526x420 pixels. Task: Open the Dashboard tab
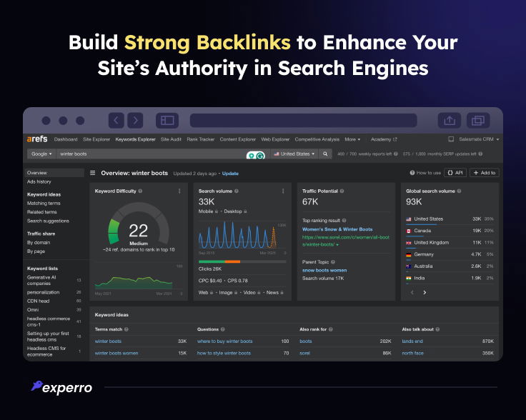[66, 139]
